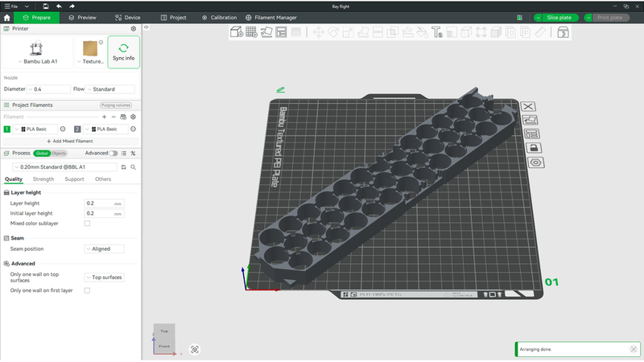This screenshot has height=362, width=644.
Task: Add a filament with plus icon
Action: tap(105, 117)
